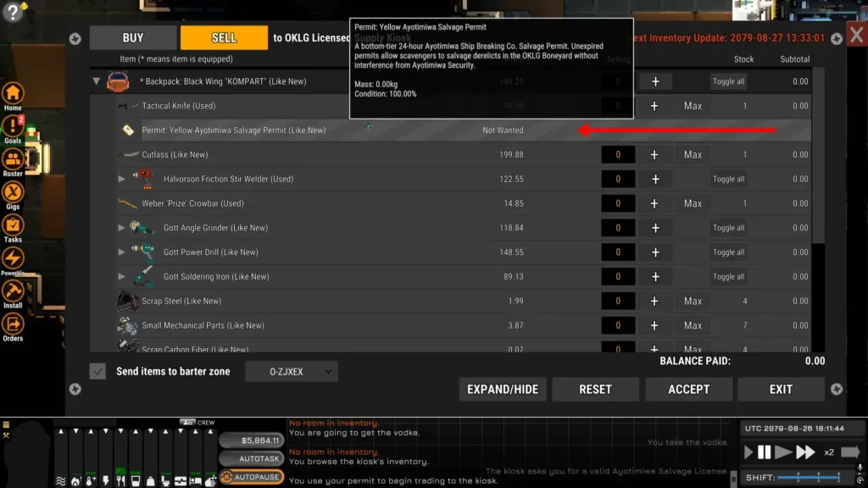Click the EXIT button
This screenshot has width=868, height=488.
[x=781, y=390]
